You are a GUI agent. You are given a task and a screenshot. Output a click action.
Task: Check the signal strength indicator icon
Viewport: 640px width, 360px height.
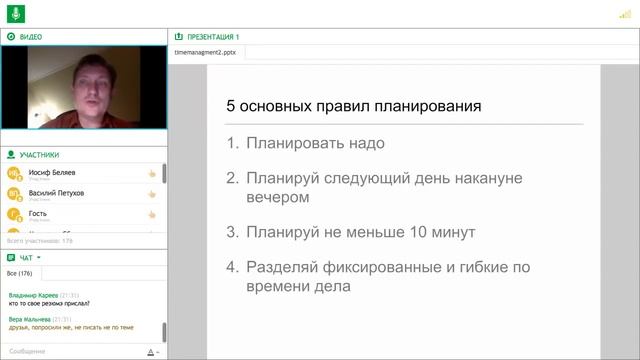[x=625, y=14]
